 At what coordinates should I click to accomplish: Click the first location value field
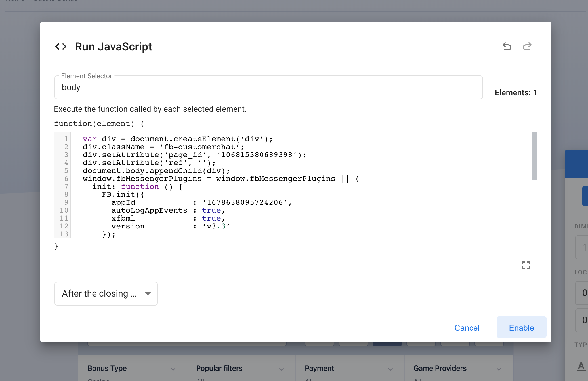click(582, 293)
